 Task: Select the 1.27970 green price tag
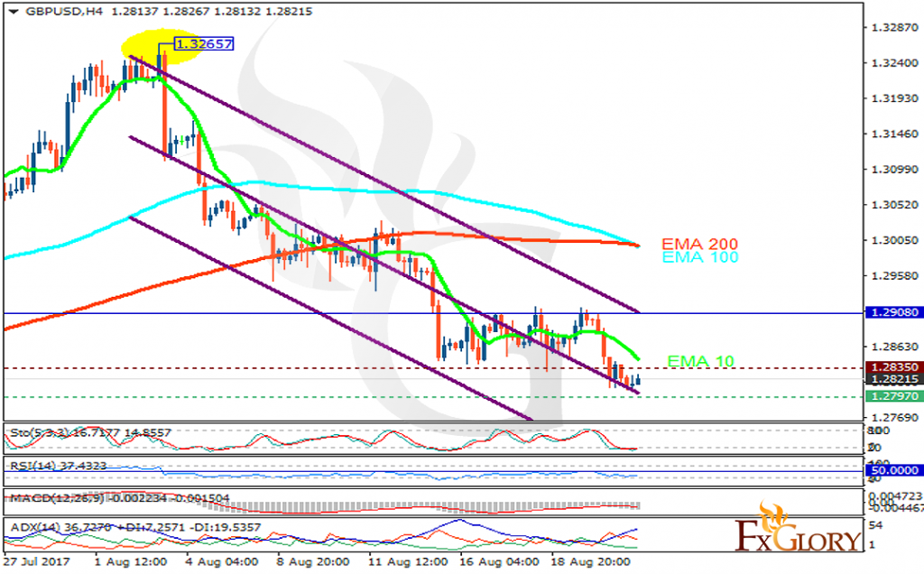point(894,396)
